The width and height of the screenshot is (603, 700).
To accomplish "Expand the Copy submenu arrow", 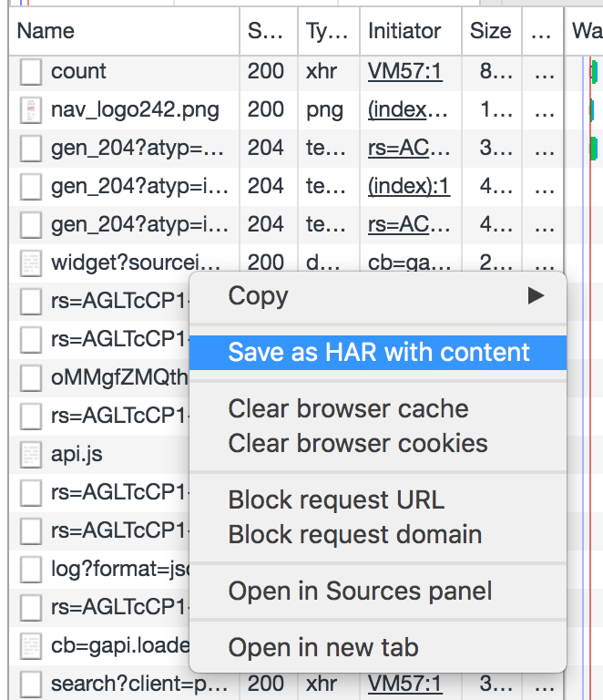I will point(536,296).
